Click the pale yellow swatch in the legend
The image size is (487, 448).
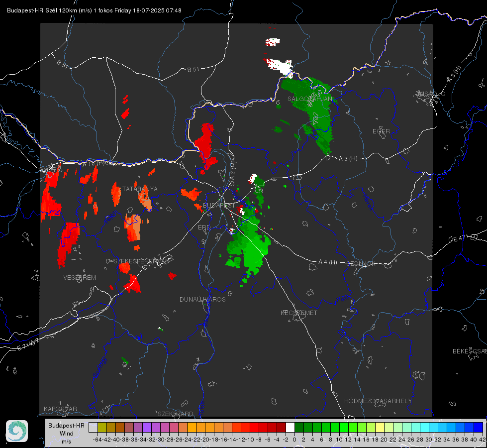tap(380, 427)
